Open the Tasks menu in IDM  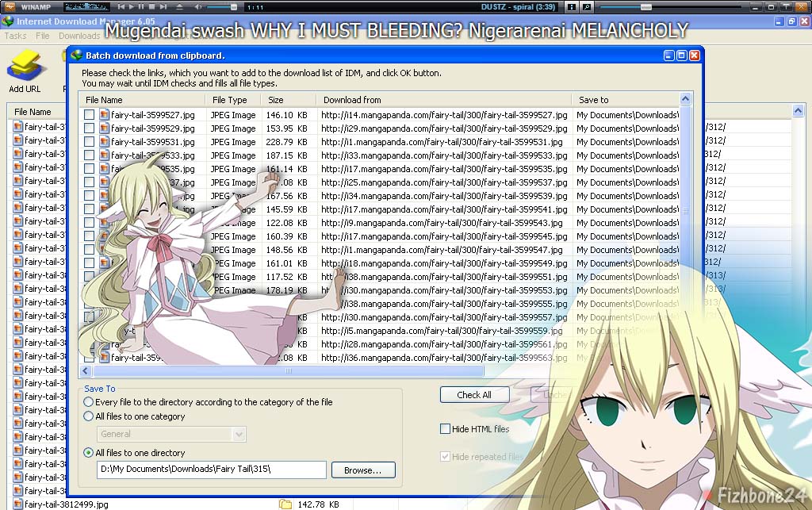15,36
